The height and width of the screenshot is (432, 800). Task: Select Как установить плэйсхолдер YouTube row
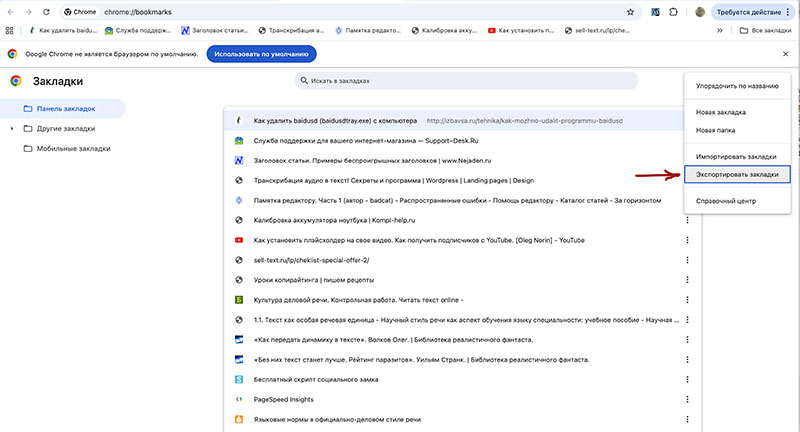coord(462,240)
